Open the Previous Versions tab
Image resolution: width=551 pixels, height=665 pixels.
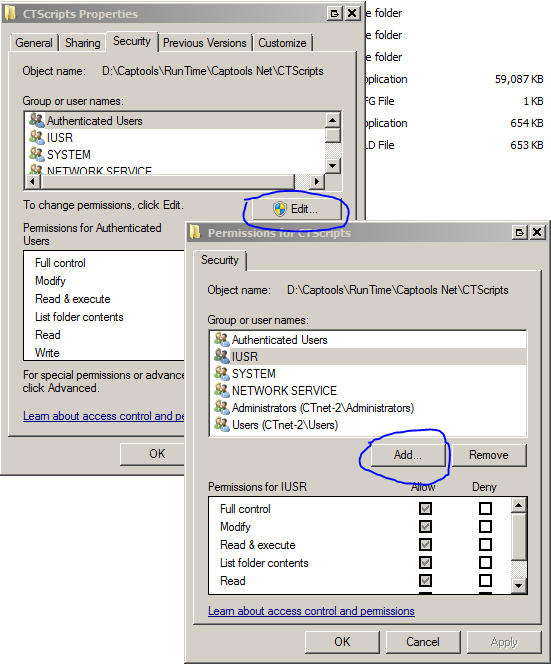205,43
